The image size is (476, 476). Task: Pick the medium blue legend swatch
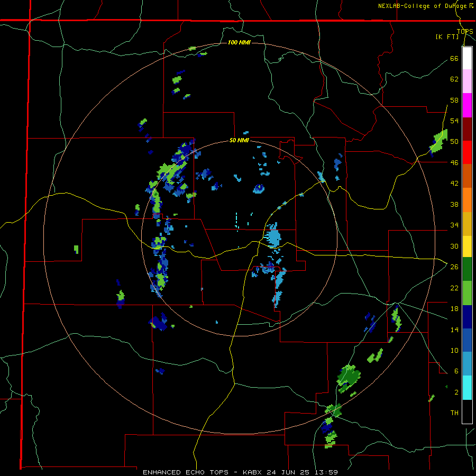click(467, 340)
